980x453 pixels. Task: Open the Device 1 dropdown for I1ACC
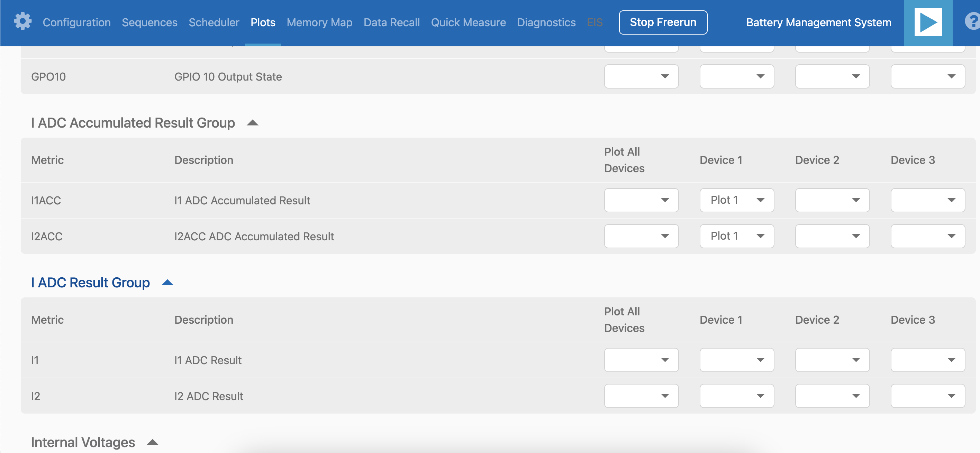[736, 200]
